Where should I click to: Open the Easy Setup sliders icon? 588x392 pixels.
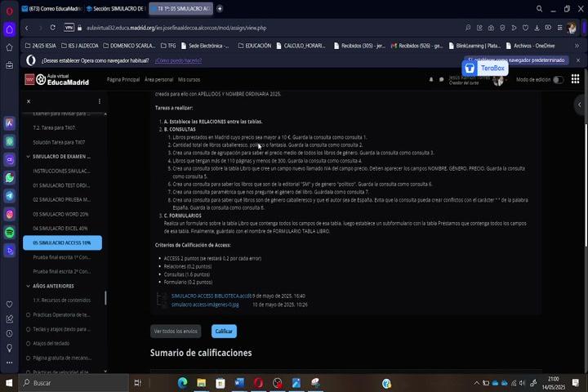560,28
